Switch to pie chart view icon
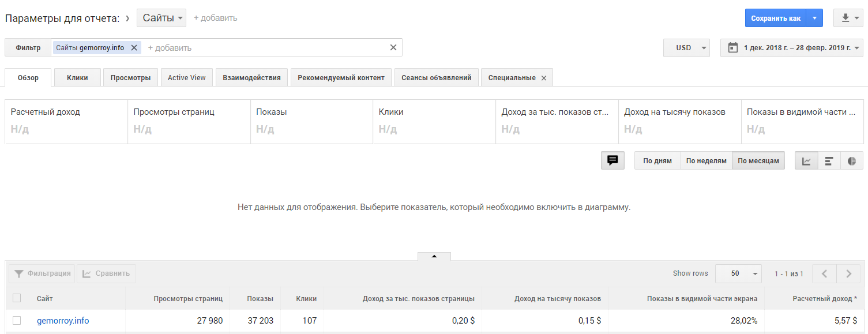The image size is (868, 334). pyautogui.click(x=852, y=161)
